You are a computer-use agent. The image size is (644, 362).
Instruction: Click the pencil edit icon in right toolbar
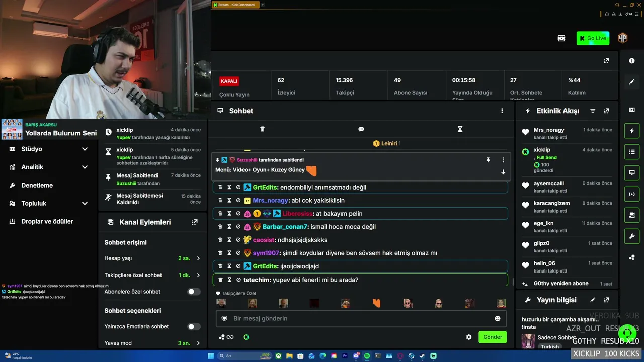pyautogui.click(x=632, y=82)
